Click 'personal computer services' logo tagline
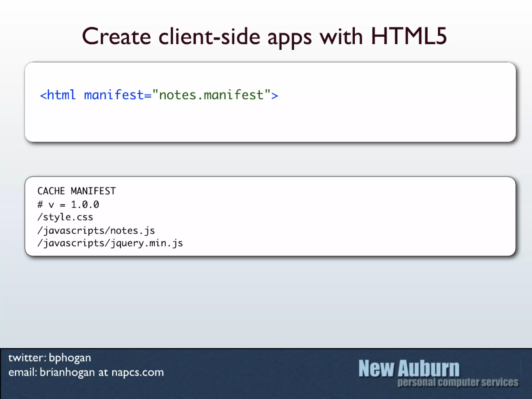Screen dimensions: 532x399 point(458,382)
